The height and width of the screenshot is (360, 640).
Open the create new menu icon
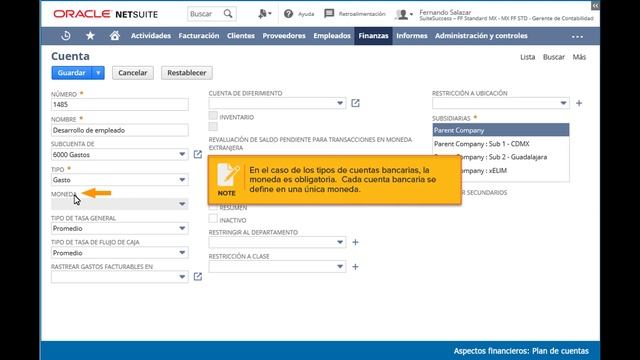(264, 14)
